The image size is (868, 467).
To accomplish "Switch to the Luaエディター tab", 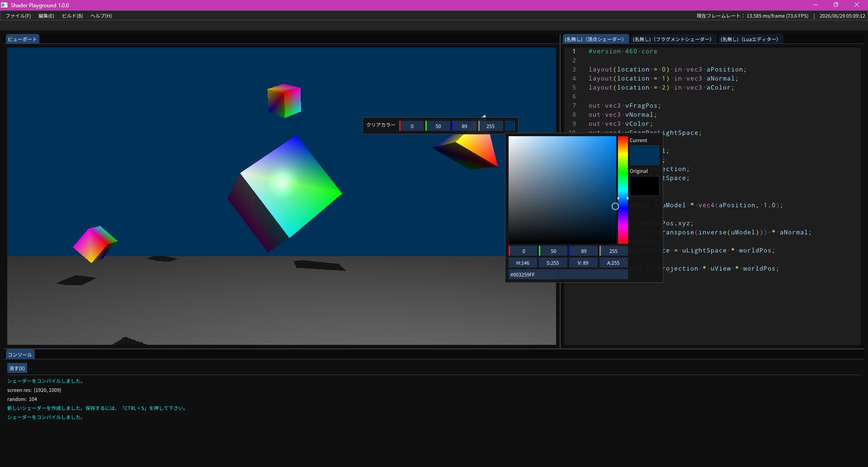I will 750,39.
